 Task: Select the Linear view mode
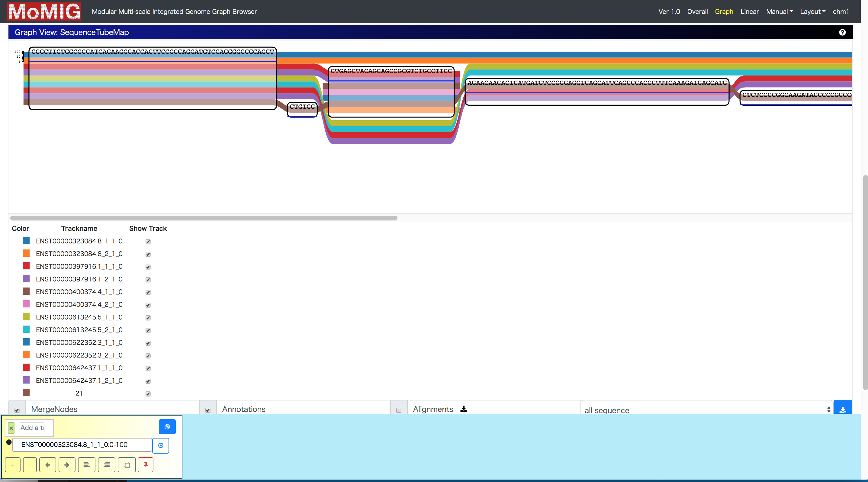coord(748,11)
